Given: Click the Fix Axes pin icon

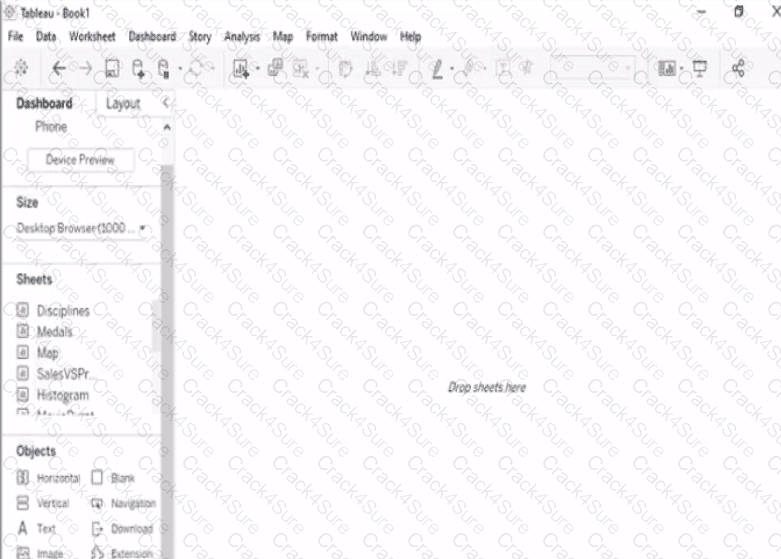Looking at the screenshot, I should tap(527, 68).
